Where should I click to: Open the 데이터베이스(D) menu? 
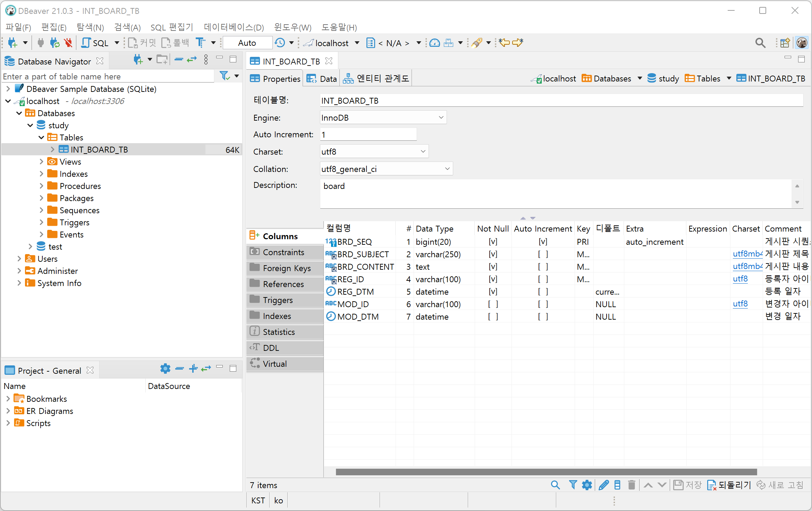coord(234,27)
